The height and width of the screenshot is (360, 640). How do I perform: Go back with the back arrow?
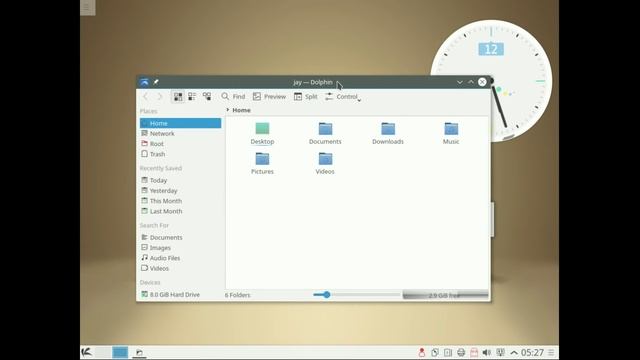[145, 97]
